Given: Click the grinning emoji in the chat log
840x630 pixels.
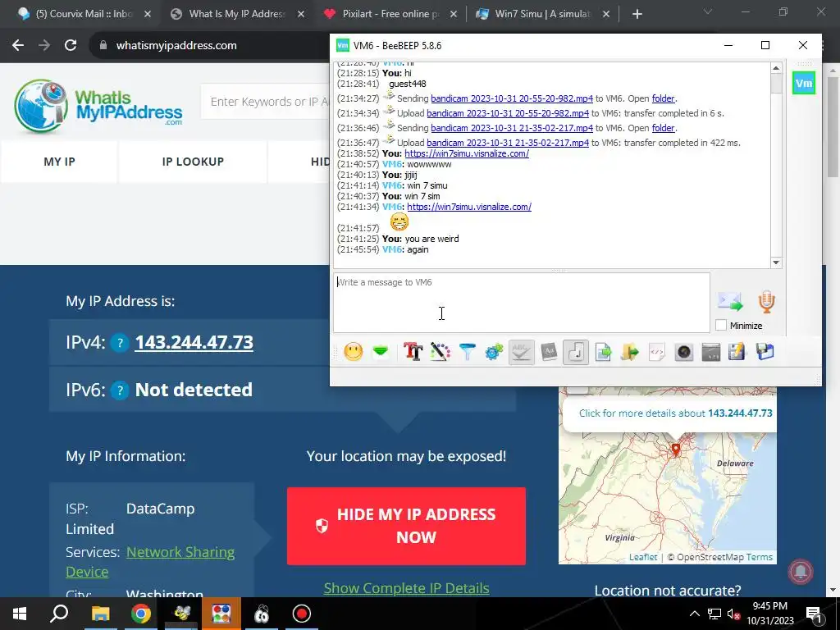Looking at the screenshot, I should 399,221.
